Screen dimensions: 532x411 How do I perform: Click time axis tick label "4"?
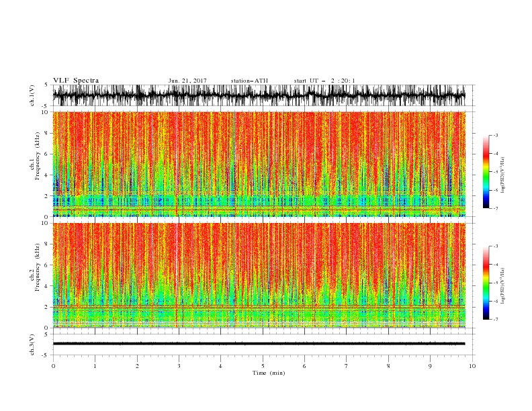[x=220, y=366]
